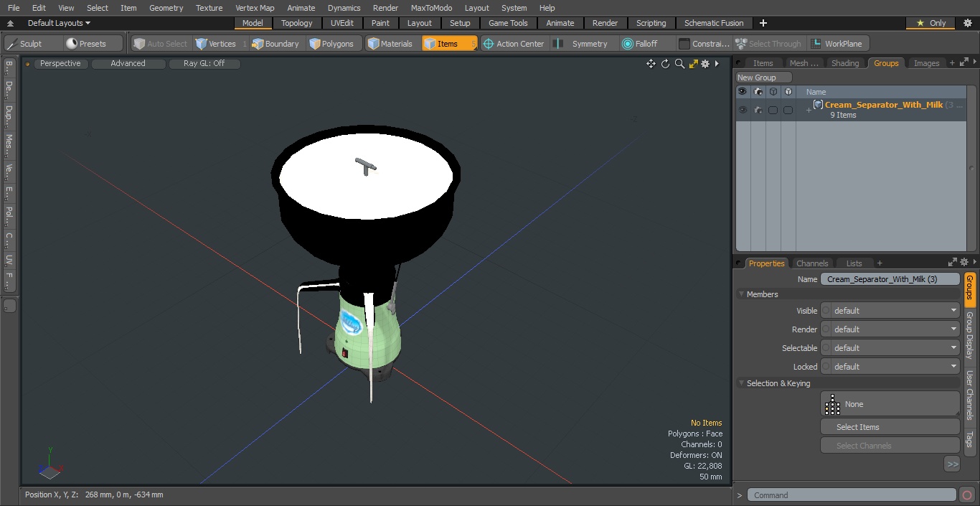The height and width of the screenshot is (506, 980).
Task: Open Advanced shading style dropdown
Action: click(x=128, y=63)
